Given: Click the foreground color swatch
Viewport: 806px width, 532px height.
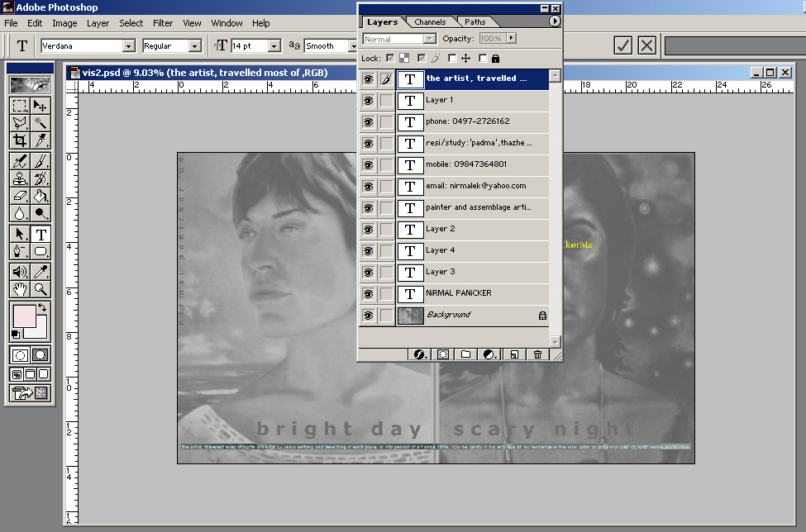Looking at the screenshot, I should [22, 316].
